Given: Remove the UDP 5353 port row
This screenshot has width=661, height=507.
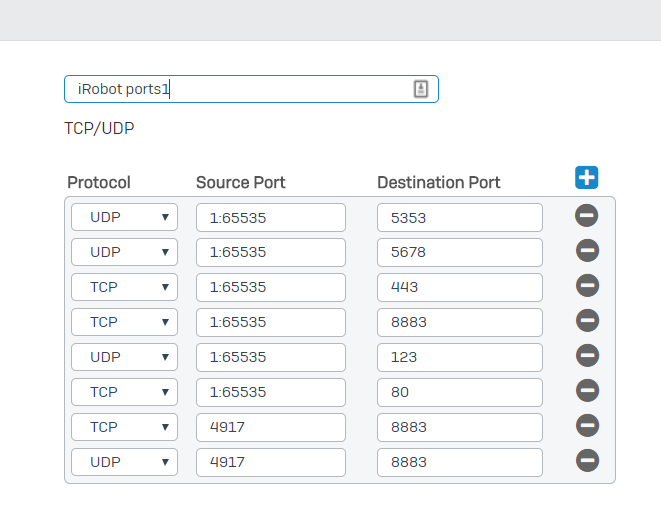Looking at the screenshot, I should (587, 216).
